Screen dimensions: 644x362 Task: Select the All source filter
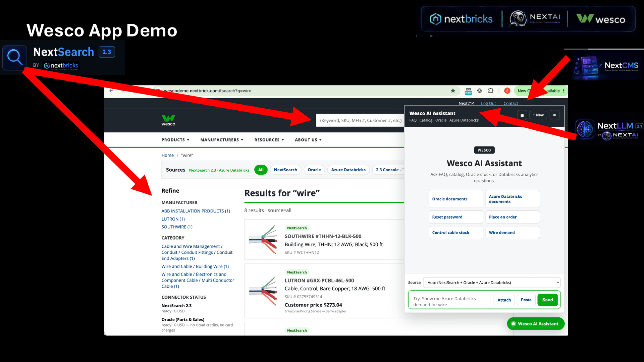[261, 170]
